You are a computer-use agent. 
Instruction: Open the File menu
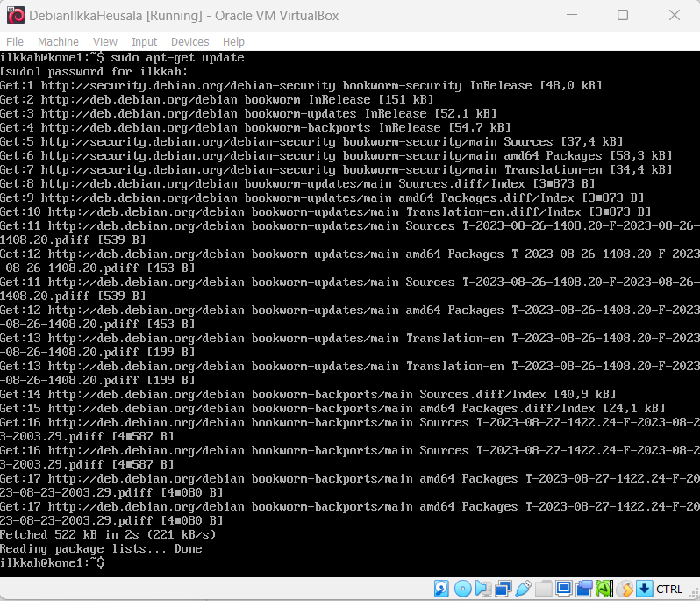(15, 42)
